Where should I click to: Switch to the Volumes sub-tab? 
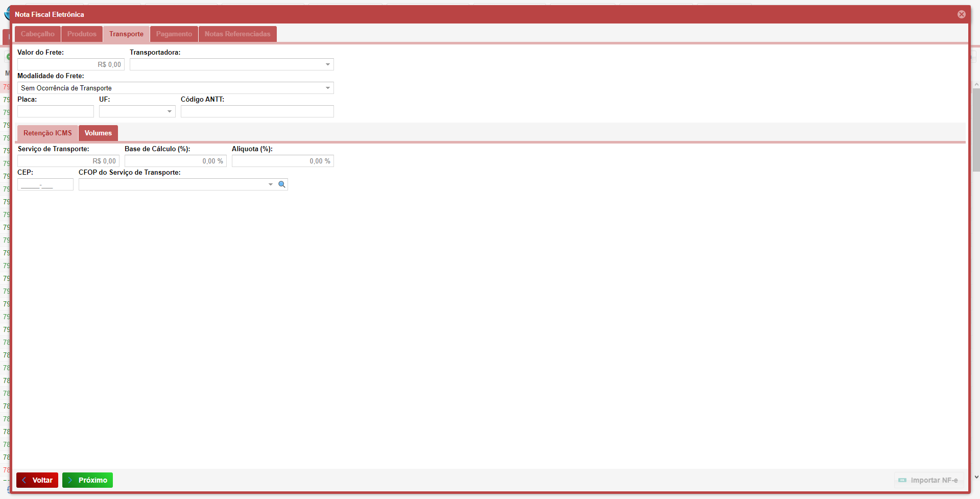click(x=98, y=133)
